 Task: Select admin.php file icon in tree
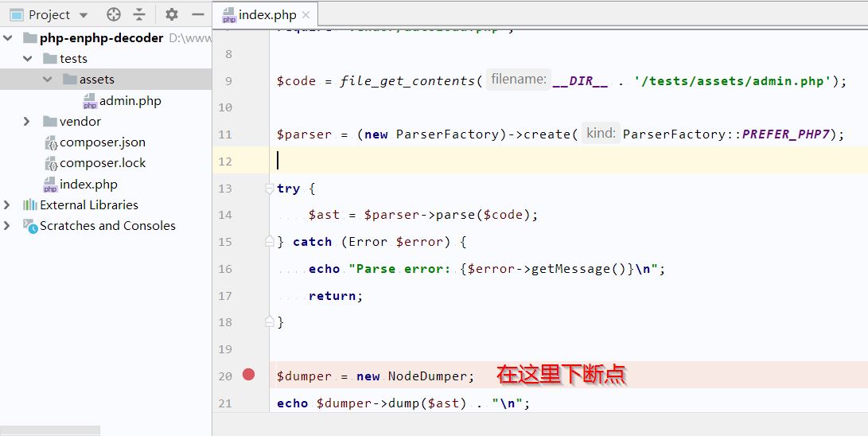pyautogui.click(x=90, y=101)
